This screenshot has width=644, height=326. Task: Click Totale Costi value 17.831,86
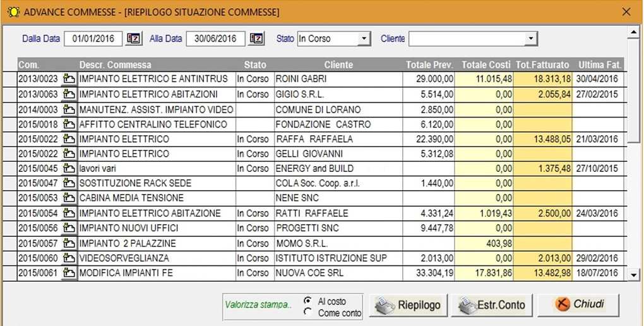tap(484, 273)
